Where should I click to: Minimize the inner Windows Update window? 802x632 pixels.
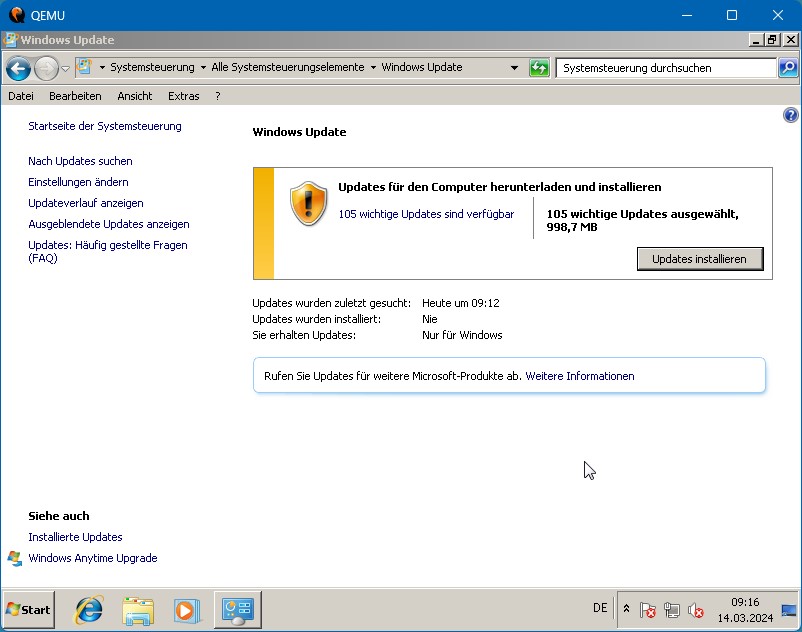pos(756,40)
